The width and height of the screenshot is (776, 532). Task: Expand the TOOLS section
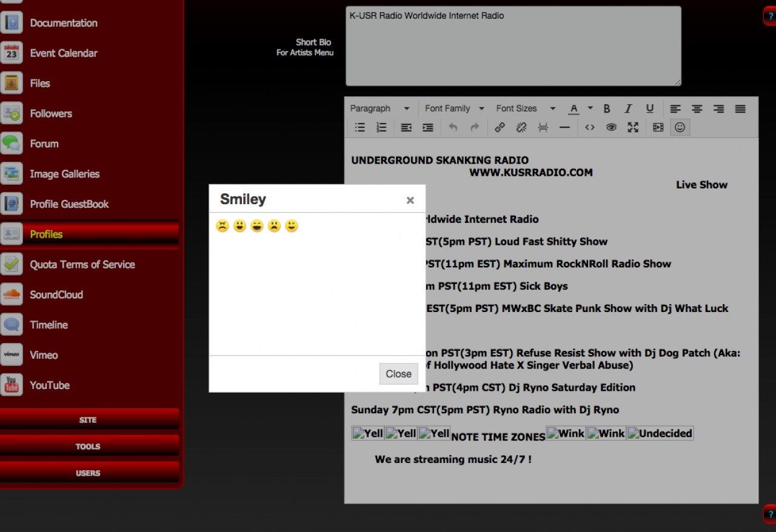point(89,447)
